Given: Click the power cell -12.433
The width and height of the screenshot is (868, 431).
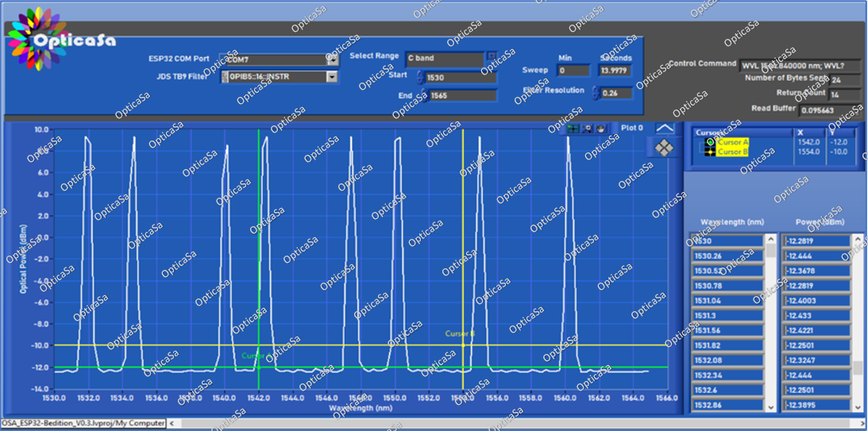Looking at the screenshot, I should [x=816, y=315].
